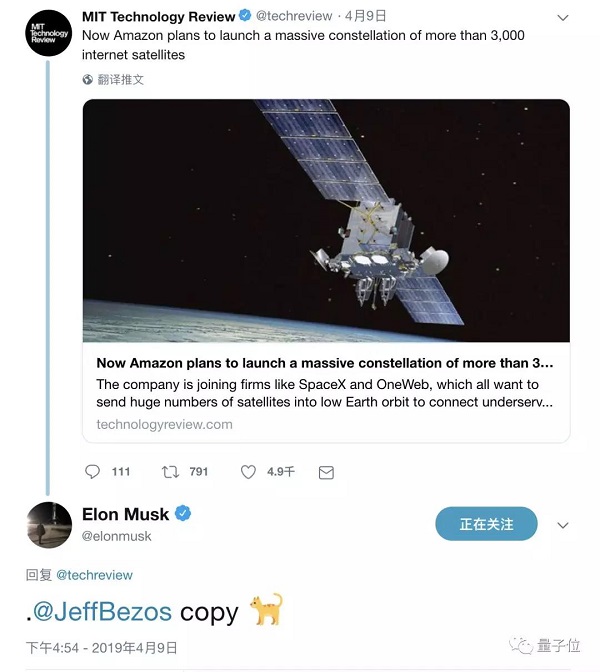Open Elon Musk's profile picture
The height and width of the screenshot is (672, 600).
[48, 526]
